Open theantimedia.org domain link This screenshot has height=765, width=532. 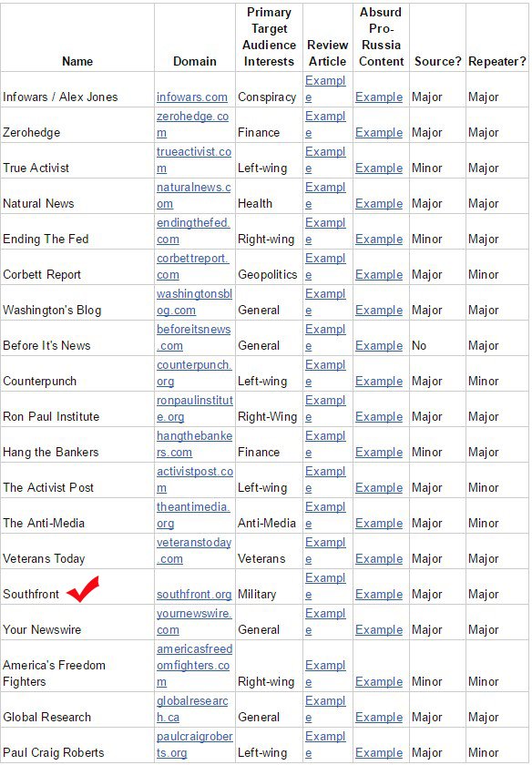(193, 515)
